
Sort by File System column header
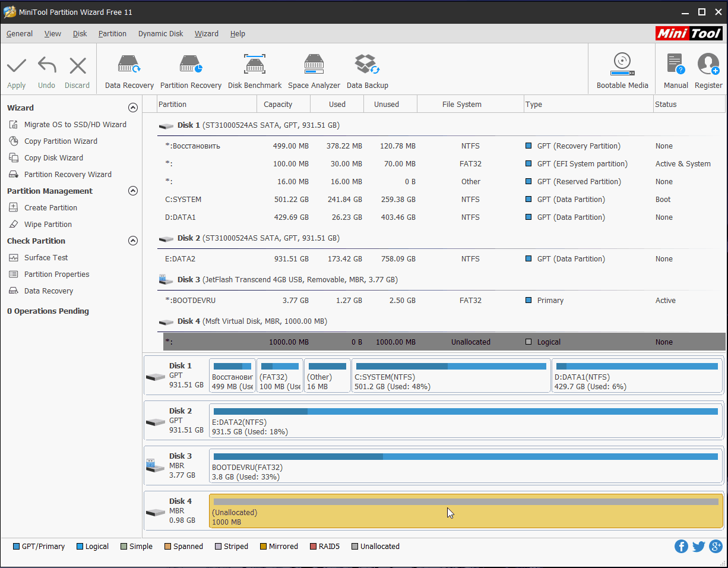470,104
